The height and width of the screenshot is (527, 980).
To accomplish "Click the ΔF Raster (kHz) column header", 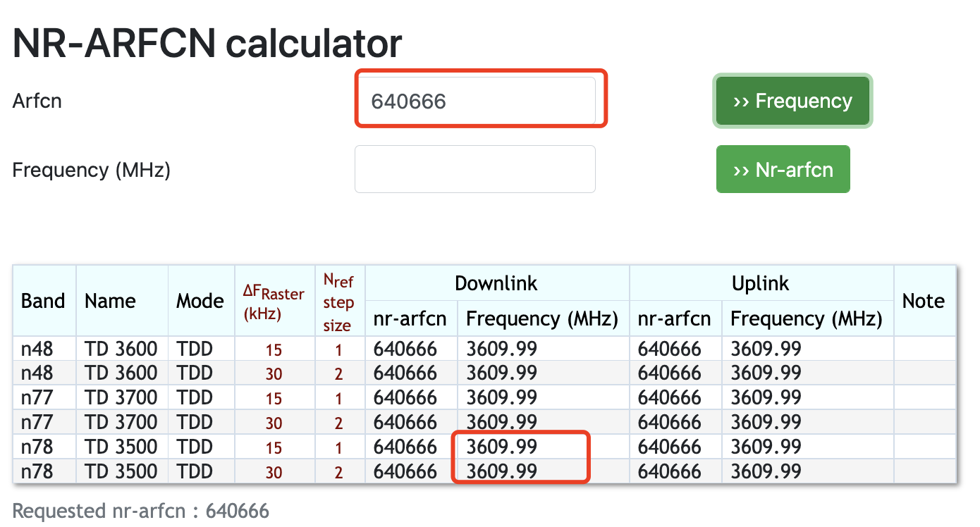I will click(x=274, y=302).
